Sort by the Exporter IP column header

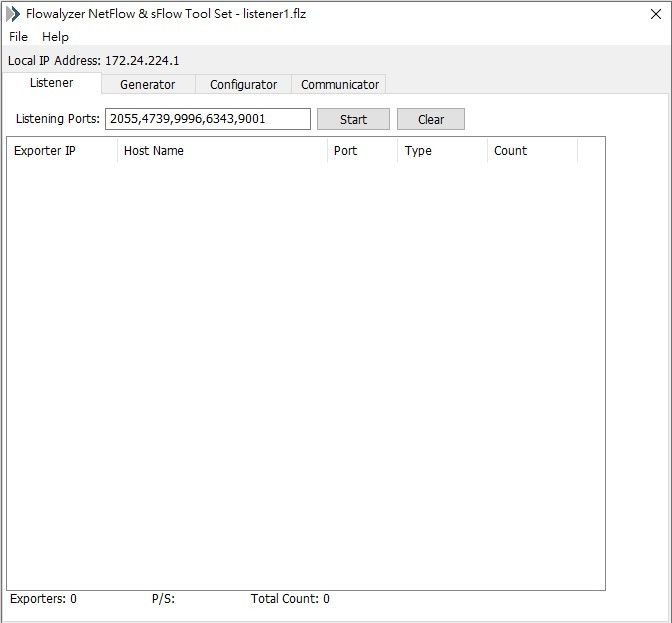(62, 151)
